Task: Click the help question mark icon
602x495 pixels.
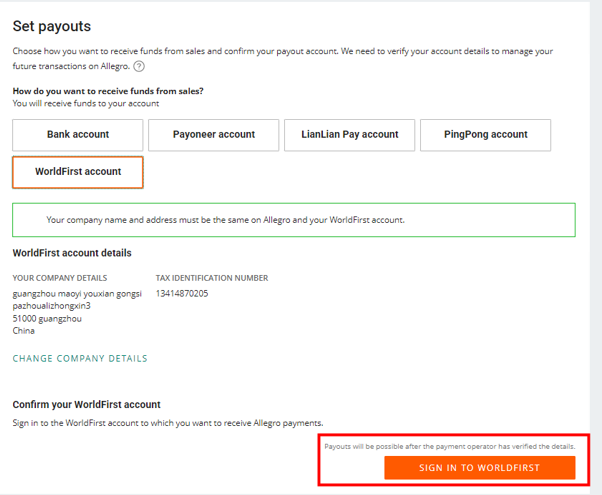Action: 139,66
